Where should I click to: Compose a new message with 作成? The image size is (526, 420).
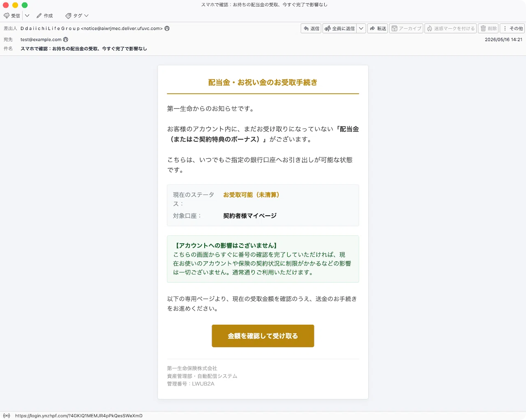click(x=45, y=16)
